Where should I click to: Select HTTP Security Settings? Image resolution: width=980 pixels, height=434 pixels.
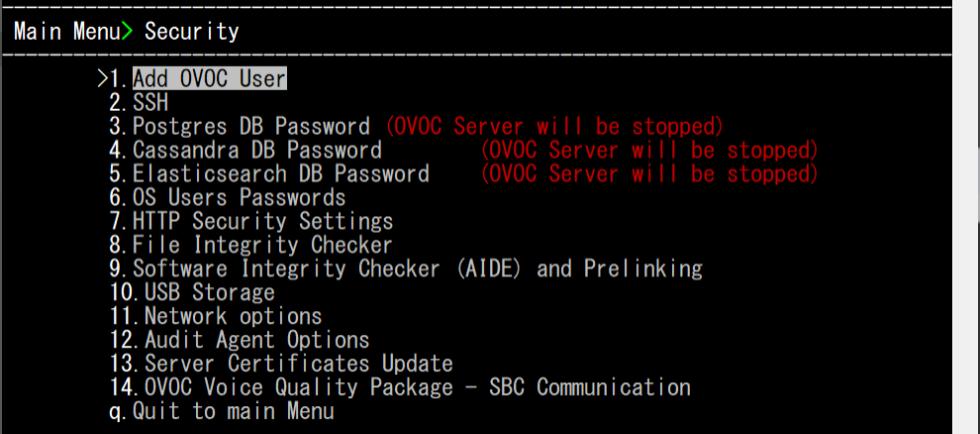point(262,221)
